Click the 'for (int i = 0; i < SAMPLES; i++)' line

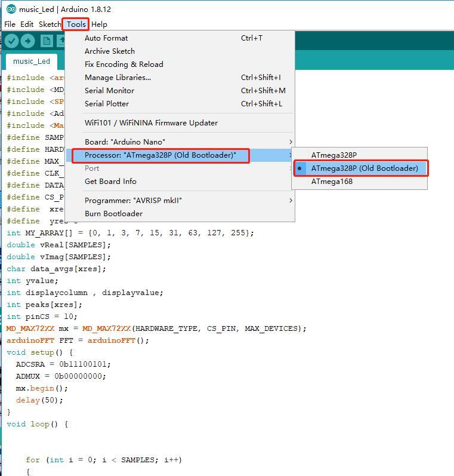point(104,460)
